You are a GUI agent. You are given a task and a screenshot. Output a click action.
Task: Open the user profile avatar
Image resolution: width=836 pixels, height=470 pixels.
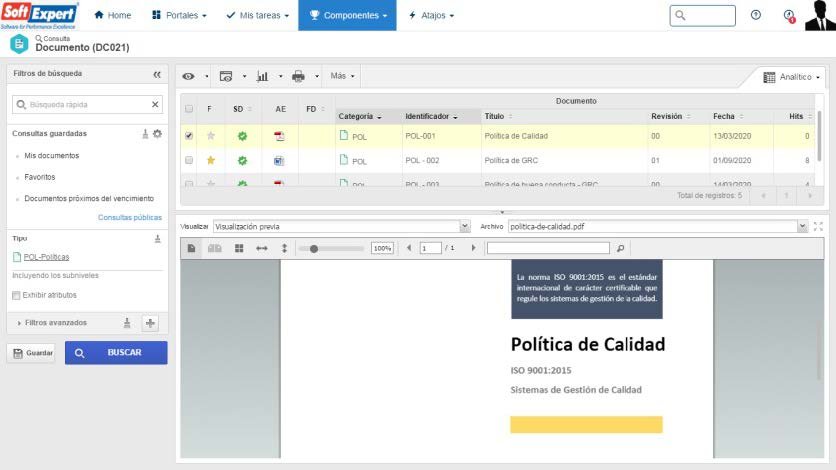click(820, 15)
